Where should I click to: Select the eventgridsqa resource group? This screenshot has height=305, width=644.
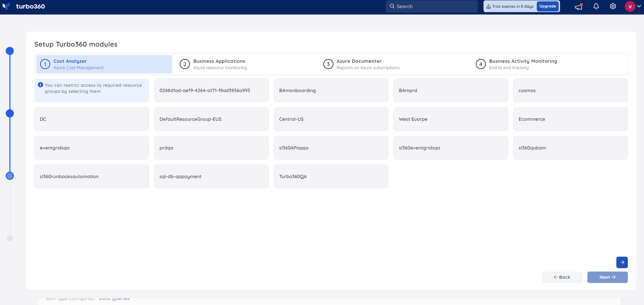(x=92, y=148)
